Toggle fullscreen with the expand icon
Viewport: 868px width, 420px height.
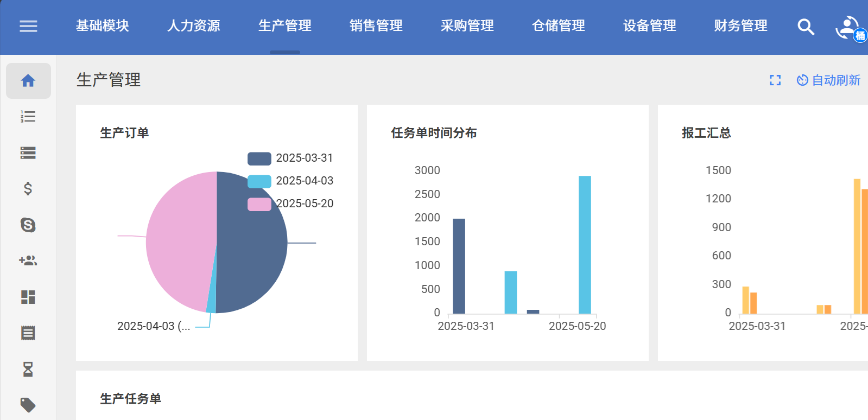775,80
